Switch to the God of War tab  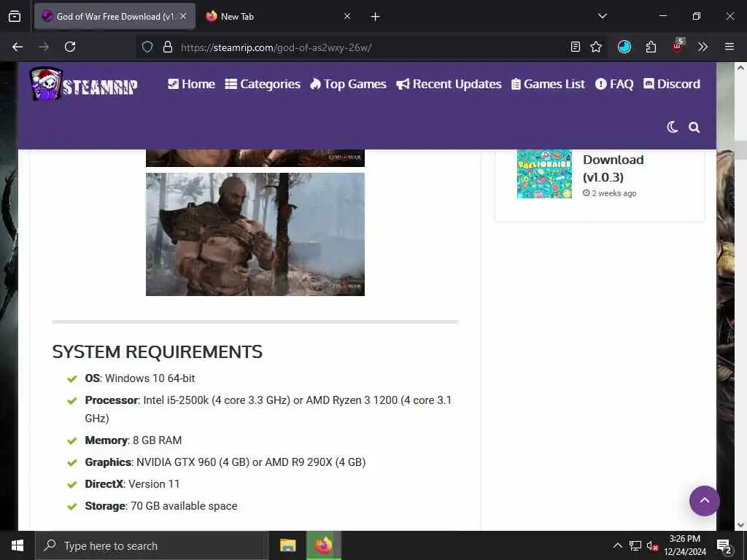click(x=115, y=16)
